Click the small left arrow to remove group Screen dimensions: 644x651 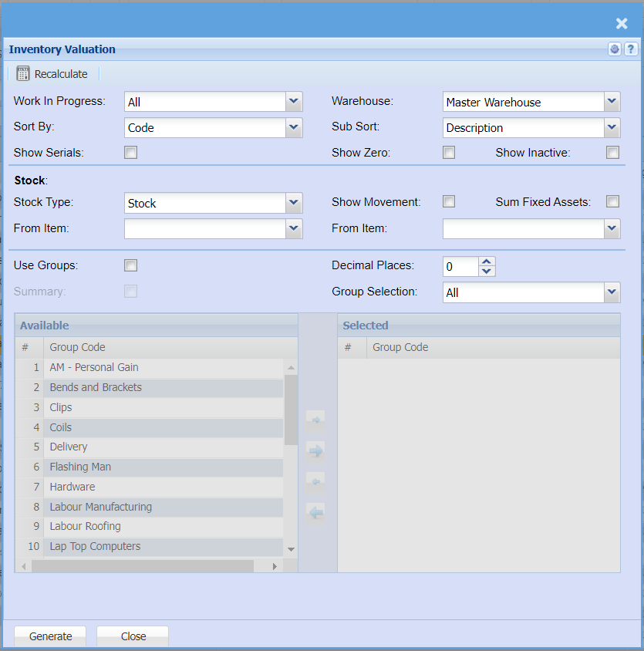315,482
